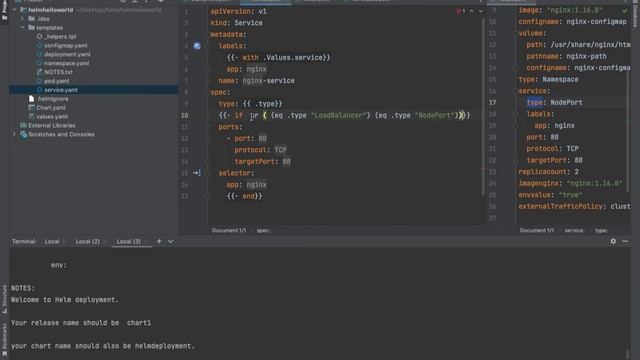
Task: Switch to the Local (3) terminal tab
Action: 128,242
